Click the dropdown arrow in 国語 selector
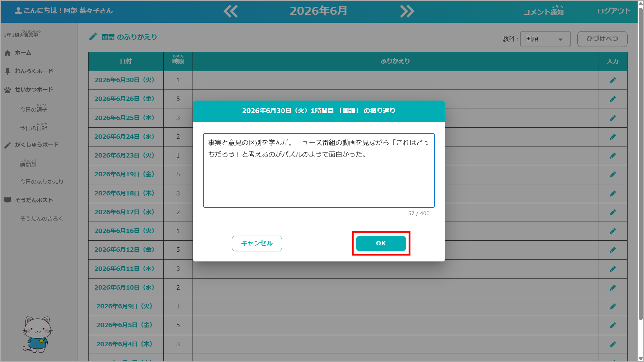The height and width of the screenshot is (362, 644). [560, 40]
